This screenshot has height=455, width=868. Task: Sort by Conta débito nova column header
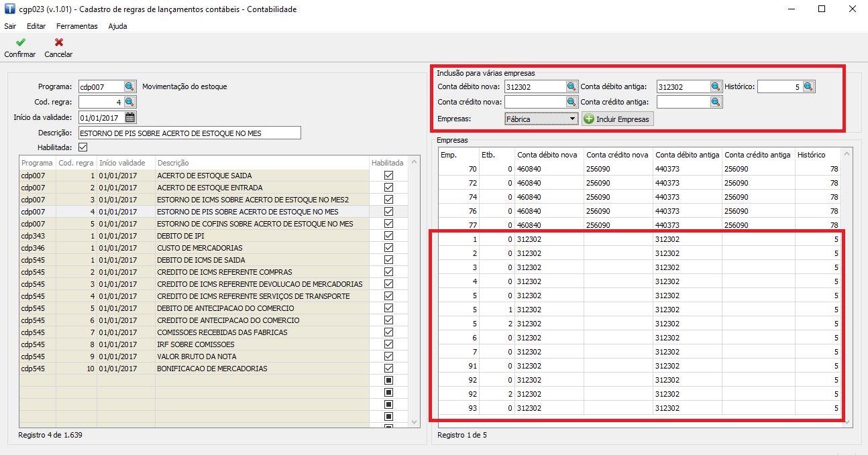click(x=547, y=155)
